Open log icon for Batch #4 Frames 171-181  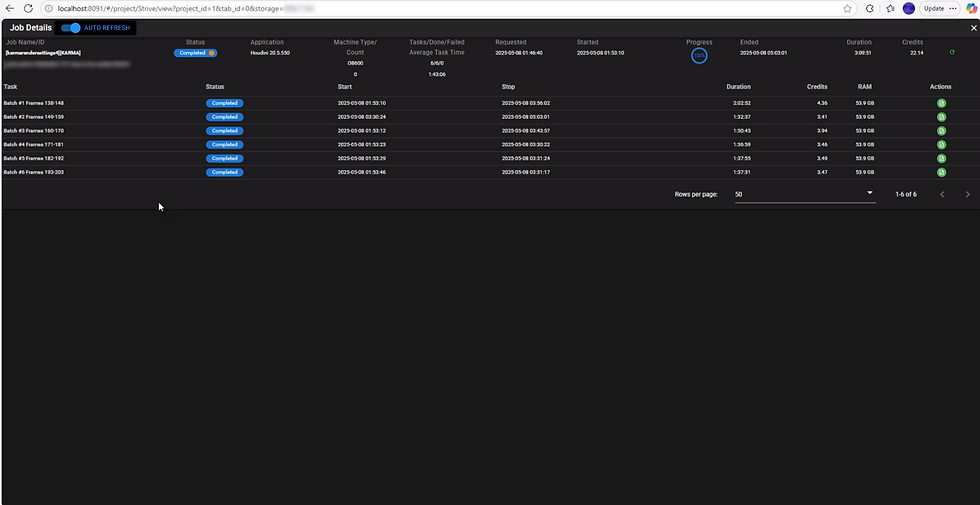click(941, 144)
